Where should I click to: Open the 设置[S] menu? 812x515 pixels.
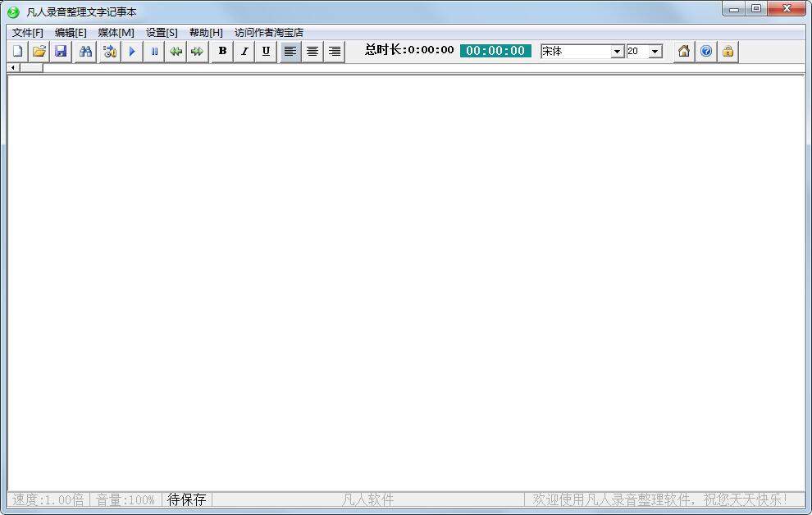[x=162, y=33]
